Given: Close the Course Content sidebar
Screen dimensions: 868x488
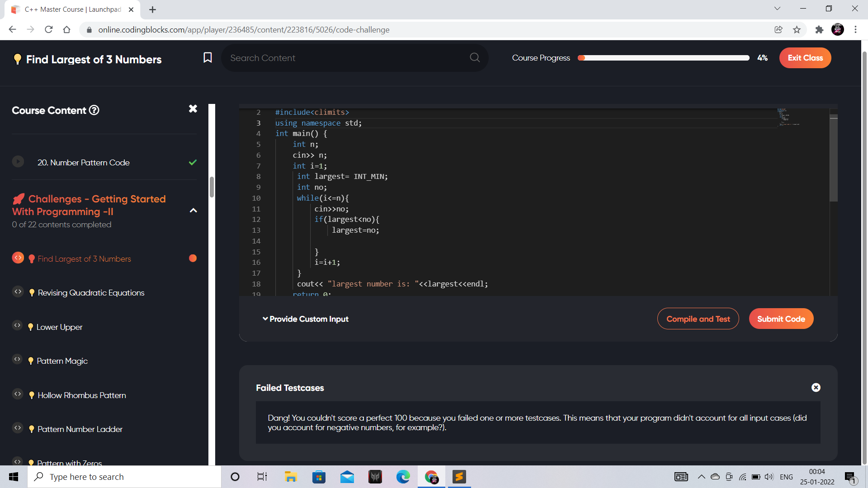Looking at the screenshot, I should point(193,108).
